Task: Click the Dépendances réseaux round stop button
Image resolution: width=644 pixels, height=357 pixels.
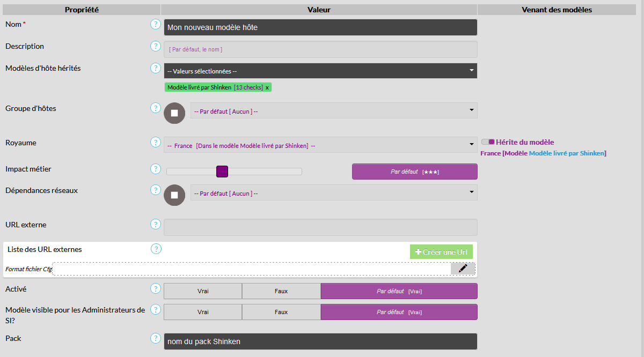Action: [174, 195]
